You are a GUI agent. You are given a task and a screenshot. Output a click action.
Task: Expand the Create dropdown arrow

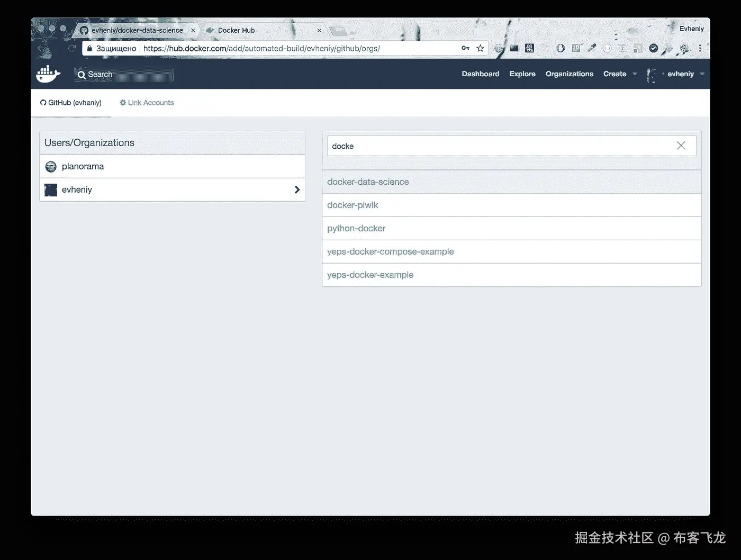(x=635, y=74)
